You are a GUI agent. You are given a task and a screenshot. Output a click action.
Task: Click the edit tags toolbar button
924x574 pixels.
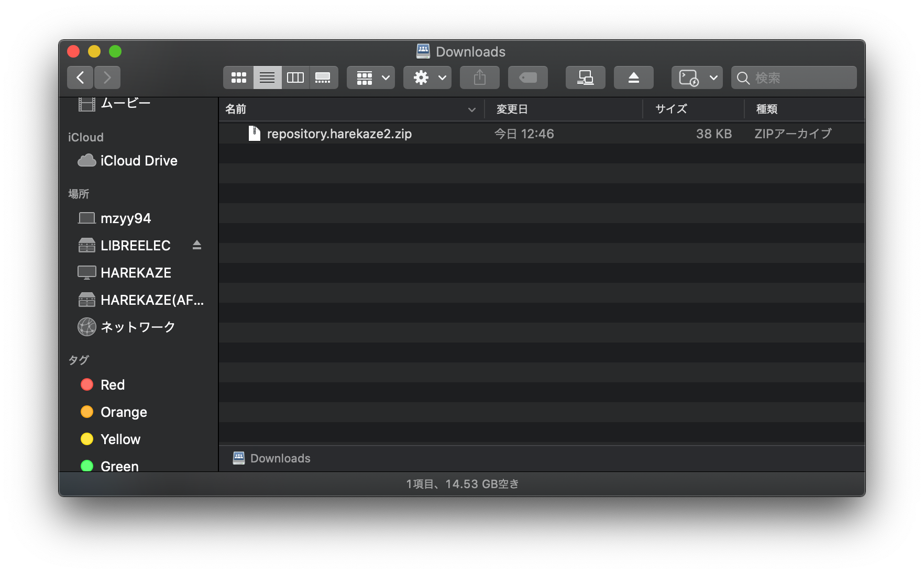[x=528, y=78]
